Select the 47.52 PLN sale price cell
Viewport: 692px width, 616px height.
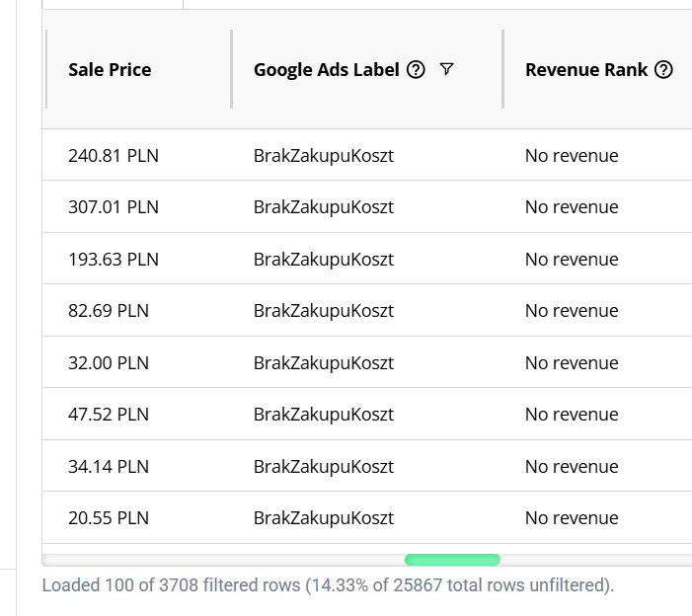[109, 415]
